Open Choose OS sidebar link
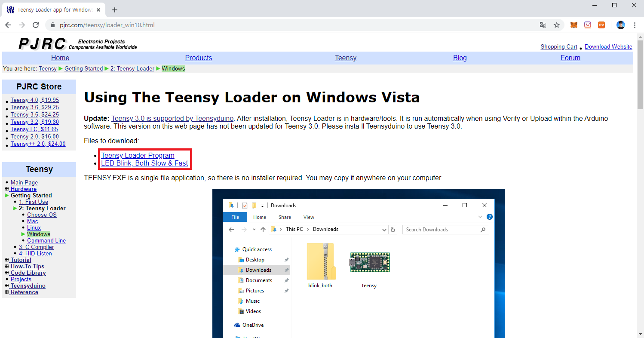 pyautogui.click(x=42, y=215)
